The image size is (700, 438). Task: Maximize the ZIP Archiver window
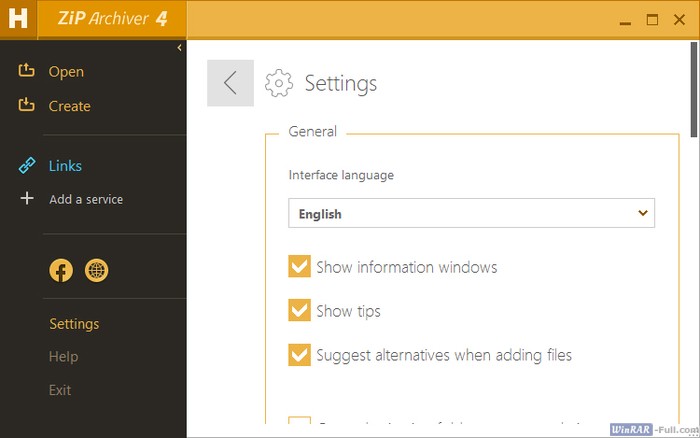tap(652, 19)
